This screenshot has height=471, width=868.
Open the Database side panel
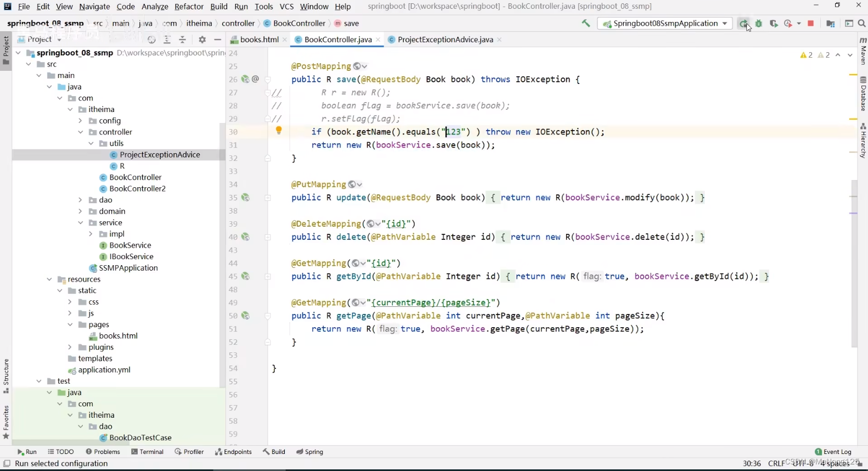(x=863, y=94)
